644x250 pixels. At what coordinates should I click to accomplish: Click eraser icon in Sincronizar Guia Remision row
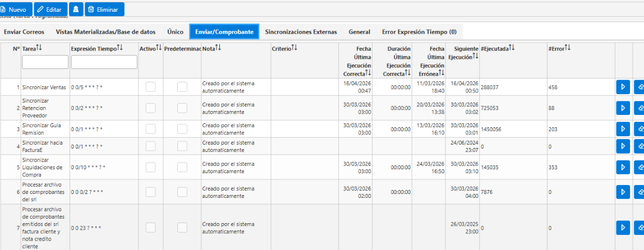tap(640, 129)
